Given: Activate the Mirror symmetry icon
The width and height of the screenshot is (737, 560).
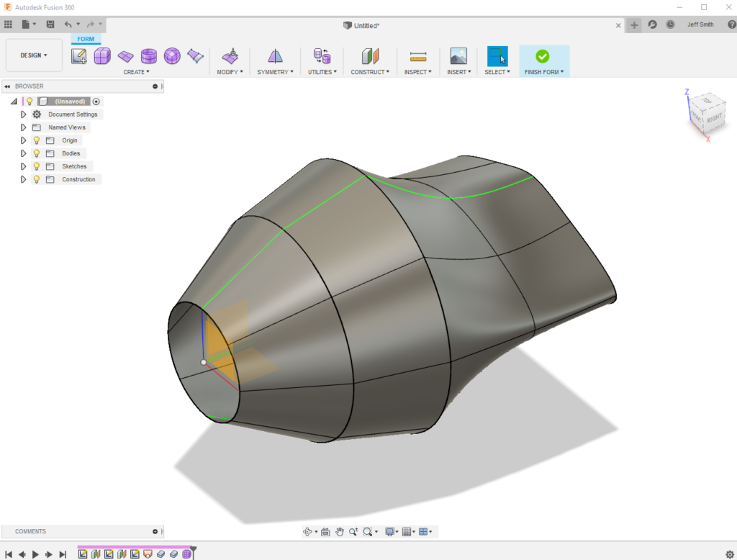Looking at the screenshot, I should 275,56.
